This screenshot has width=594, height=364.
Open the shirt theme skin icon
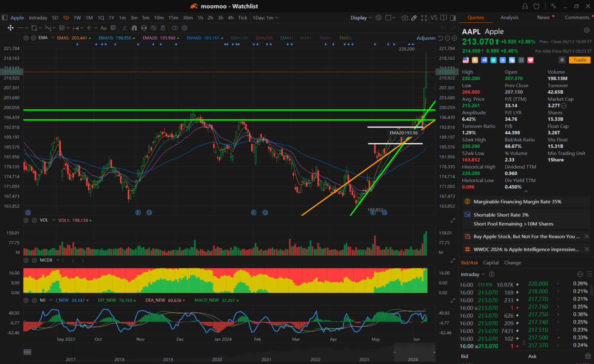point(536,6)
